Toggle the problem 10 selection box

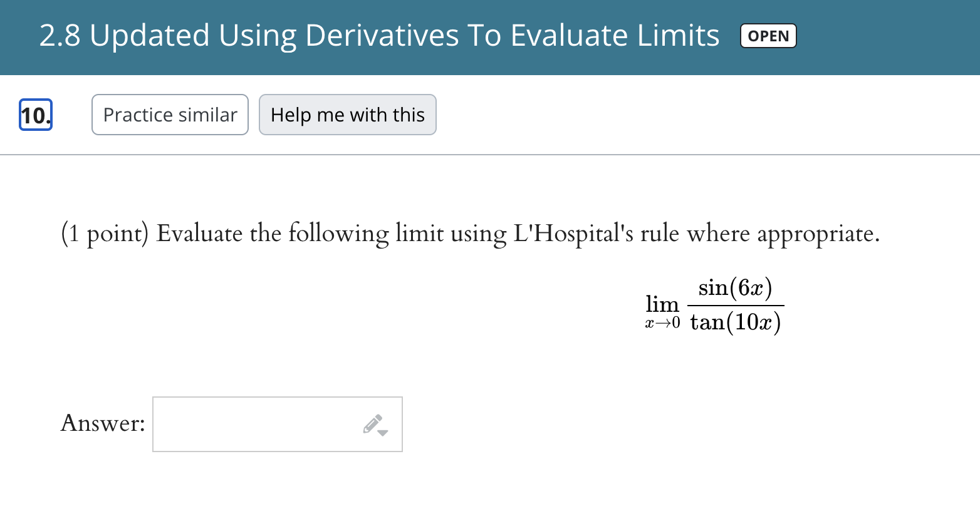point(35,115)
